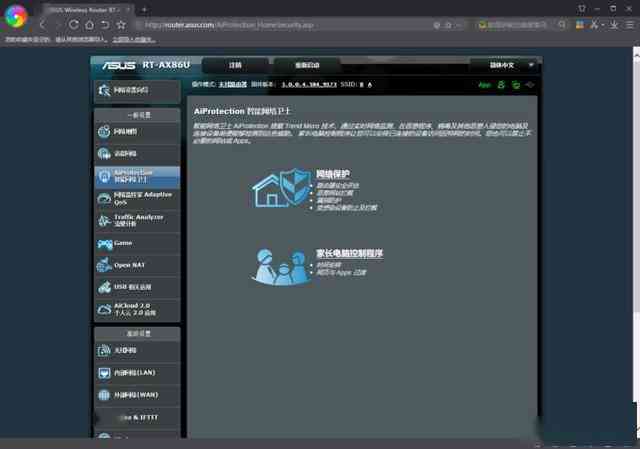This screenshot has height=449, width=640.
Task: Click the second SSID link in the header
Action: (x=370, y=84)
